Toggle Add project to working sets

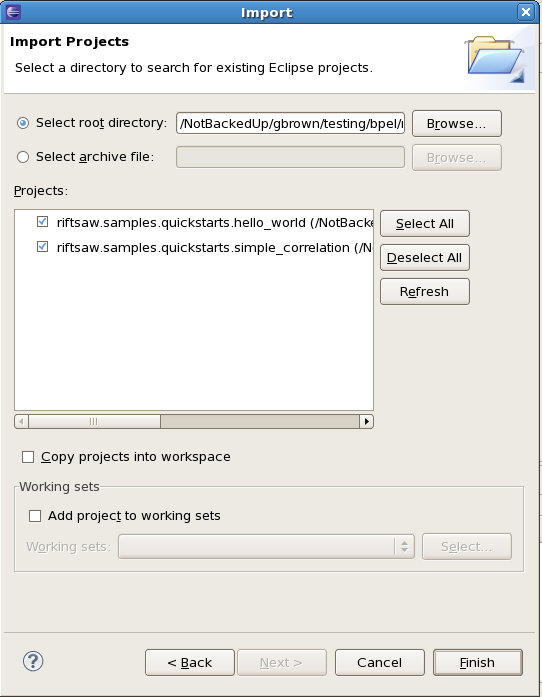(35, 516)
